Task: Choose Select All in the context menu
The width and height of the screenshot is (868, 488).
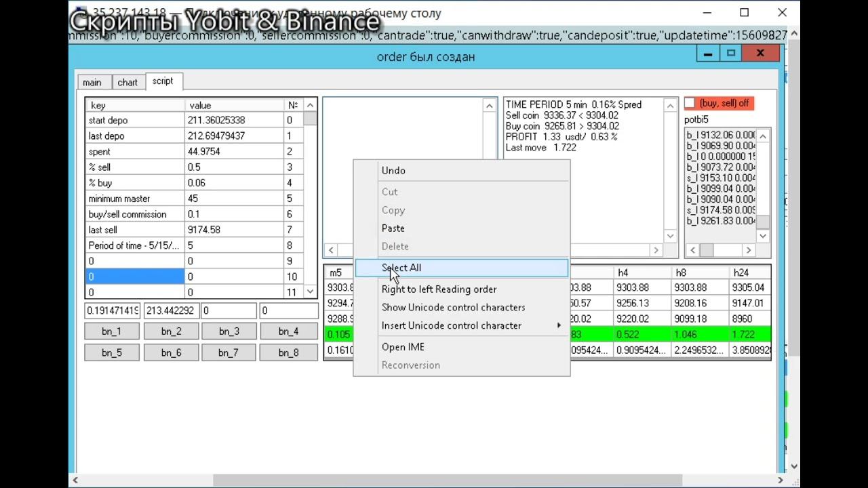Action: tap(462, 268)
